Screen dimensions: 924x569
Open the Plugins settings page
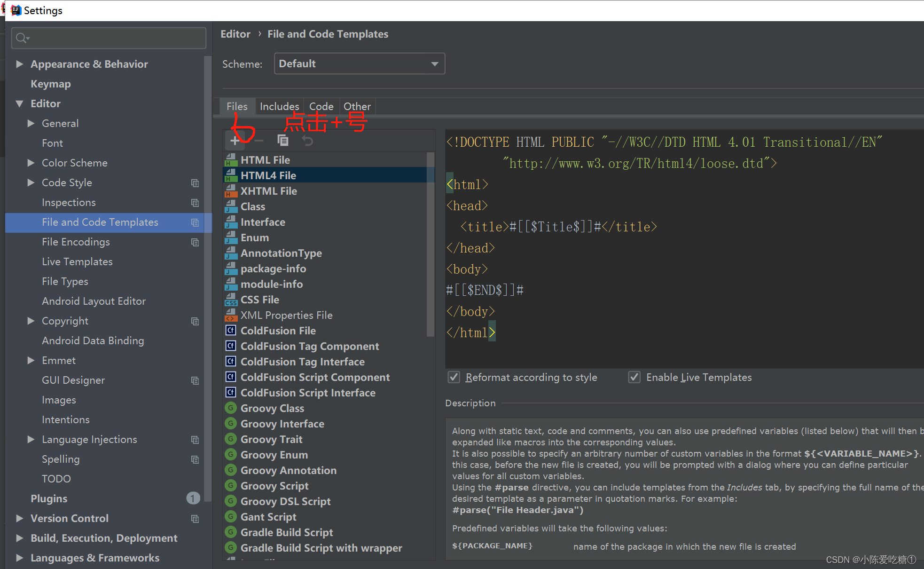[x=49, y=498]
